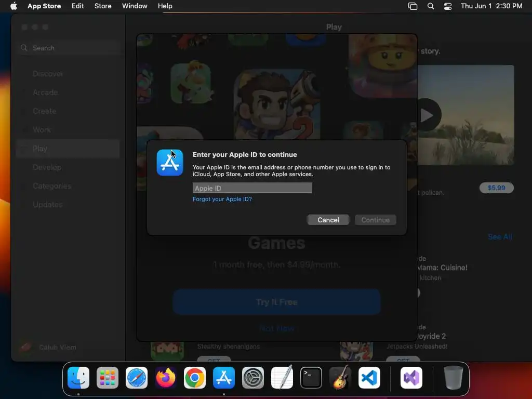Screen dimensions: 532x399
Task: Open the App Store menu
Action: point(44,6)
